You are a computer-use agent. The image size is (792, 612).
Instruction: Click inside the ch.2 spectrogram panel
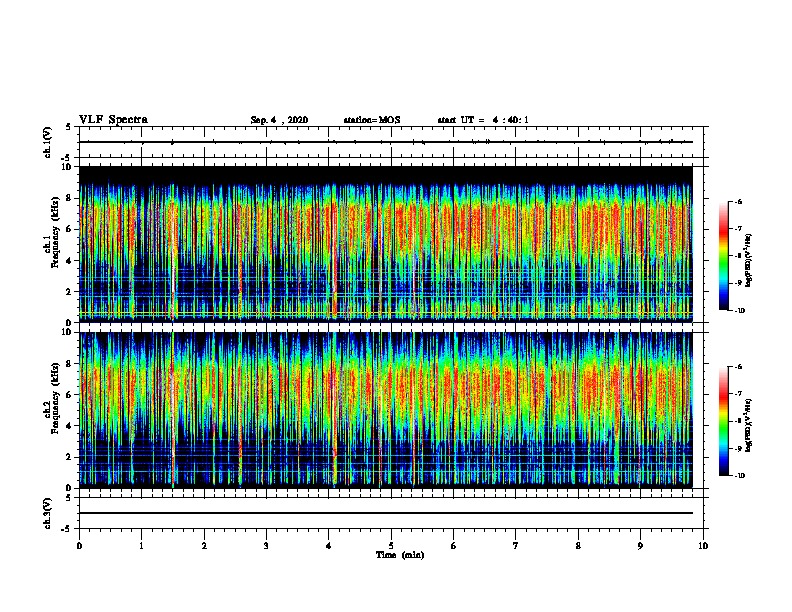click(386, 410)
